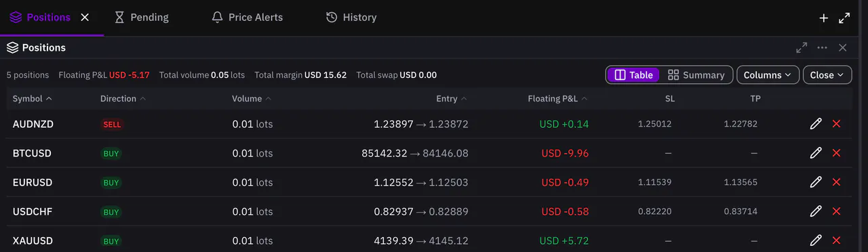Click BTCUSD entry price 85142.32

384,153
